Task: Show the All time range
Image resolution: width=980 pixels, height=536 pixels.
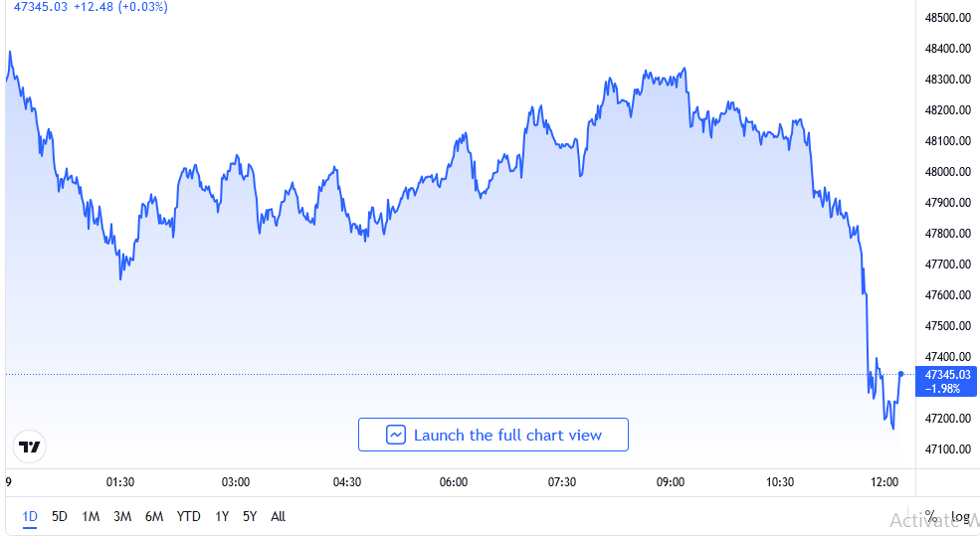Action: pyautogui.click(x=279, y=516)
